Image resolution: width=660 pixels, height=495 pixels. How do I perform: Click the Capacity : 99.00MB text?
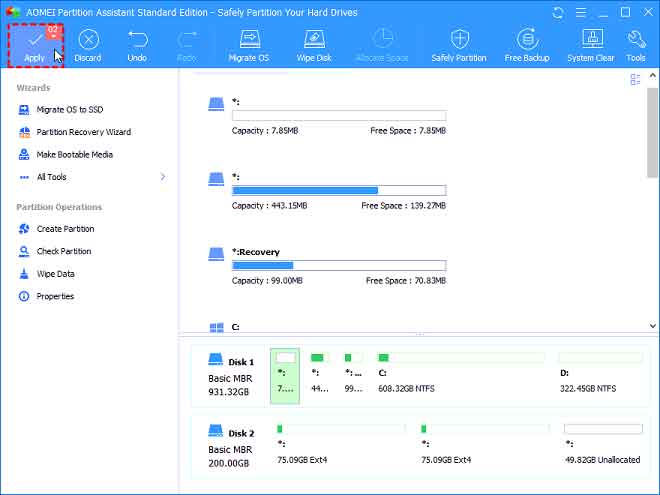tap(267, 281)
